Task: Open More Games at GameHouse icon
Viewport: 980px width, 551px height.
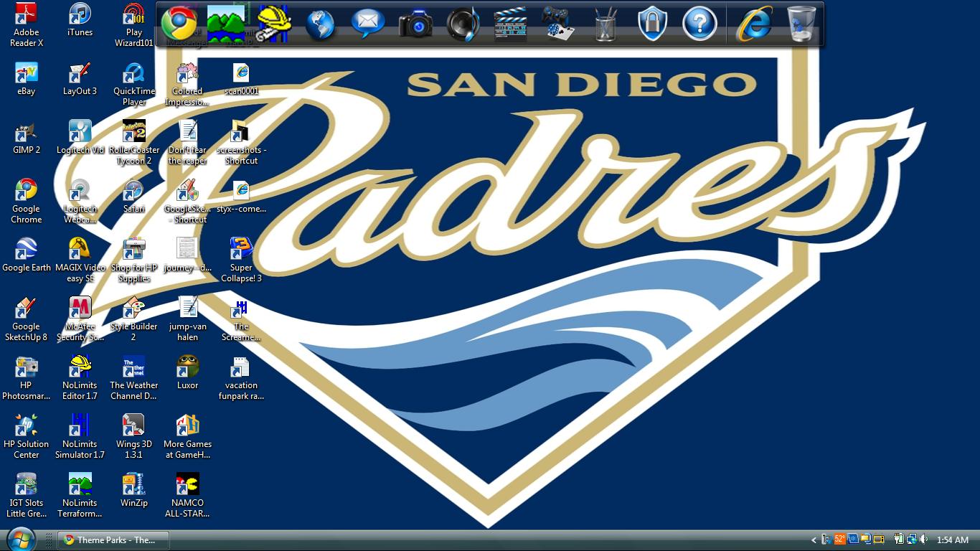Action: (187, 437)
